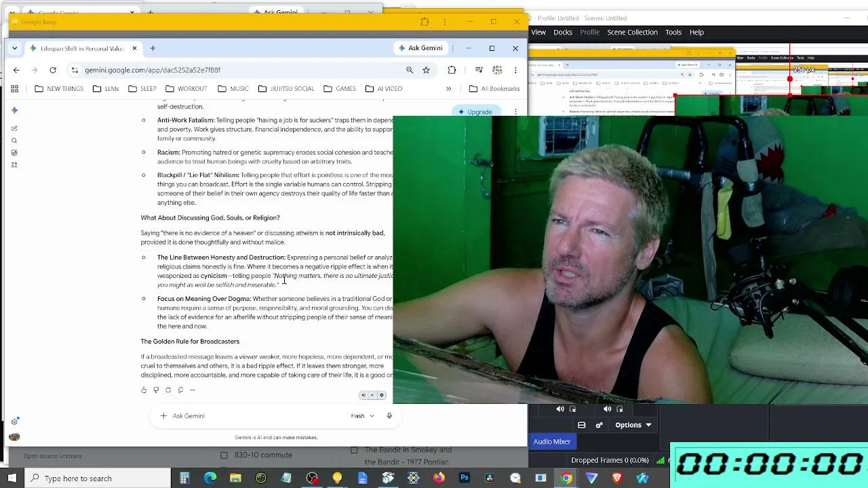Open Flash model selector dropdown

coord(363,416)
